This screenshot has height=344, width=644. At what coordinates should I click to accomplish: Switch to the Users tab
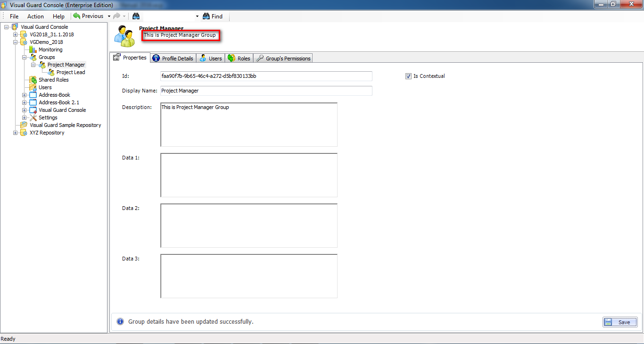pos(210,58)
